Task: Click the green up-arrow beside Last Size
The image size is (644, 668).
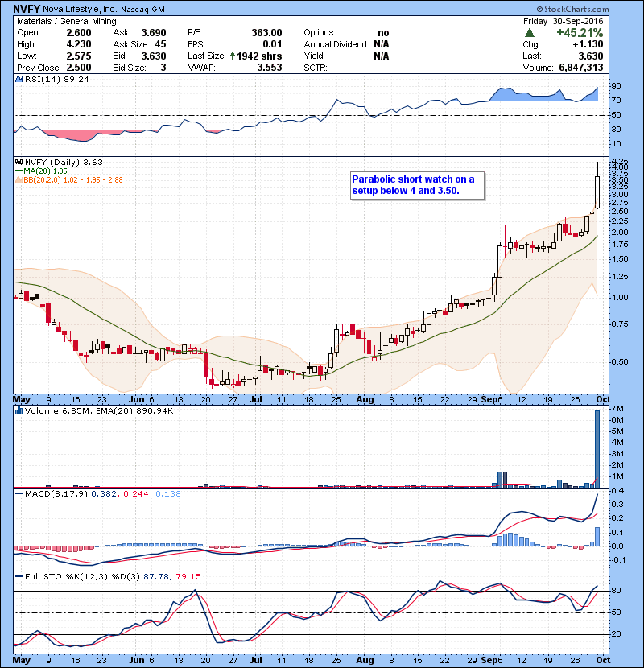Action: coord(232,56)
